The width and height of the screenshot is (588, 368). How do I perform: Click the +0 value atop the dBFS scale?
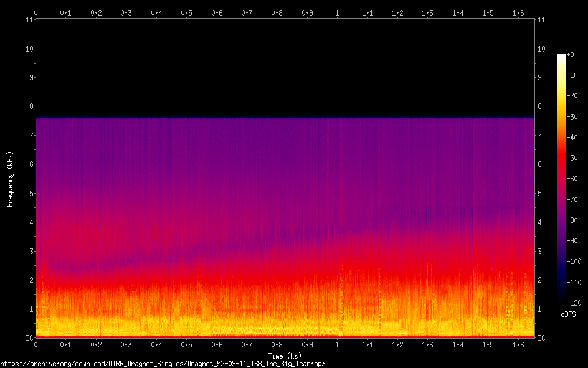pyautogui.click(x=571, y=55)
